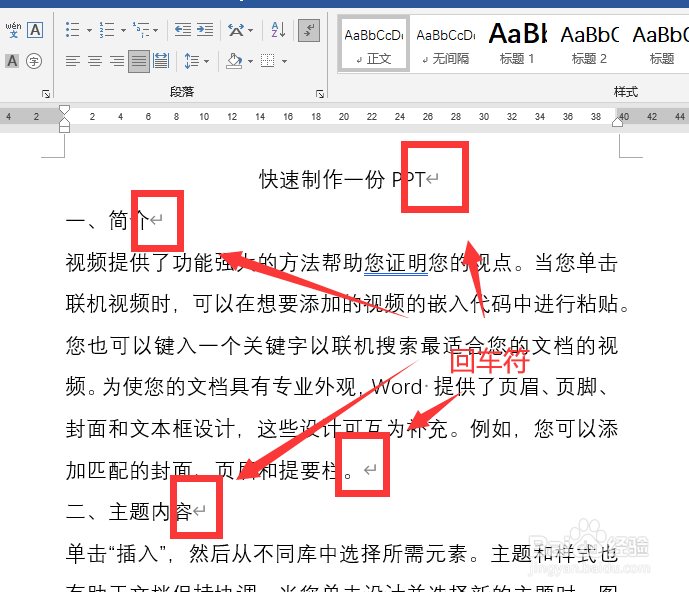The width and height of the screenshot is (689, 592).
Task: Apply bullet list formatting
Action: click(73, 30)
